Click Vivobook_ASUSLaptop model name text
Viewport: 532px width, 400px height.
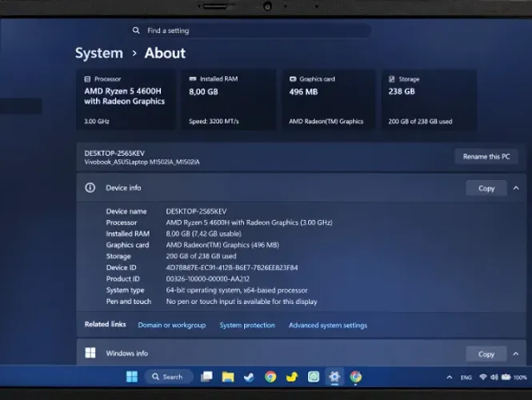(142, 162)
